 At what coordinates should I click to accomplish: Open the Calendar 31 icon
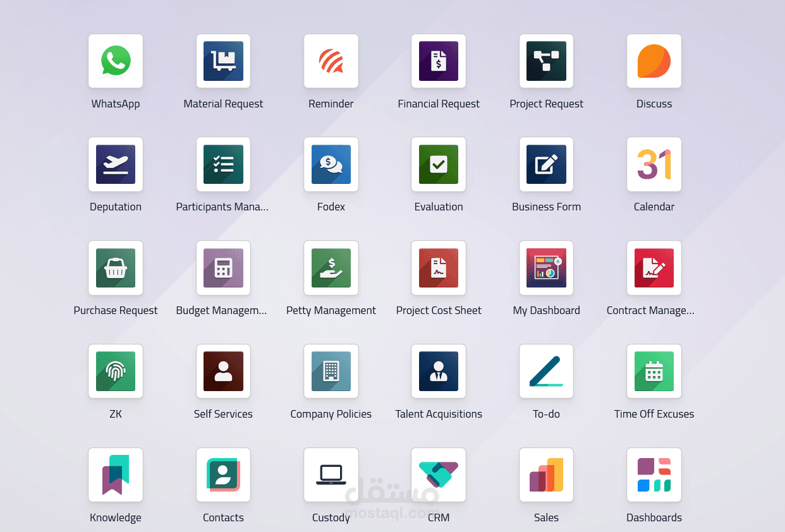(x=654, y=164)
